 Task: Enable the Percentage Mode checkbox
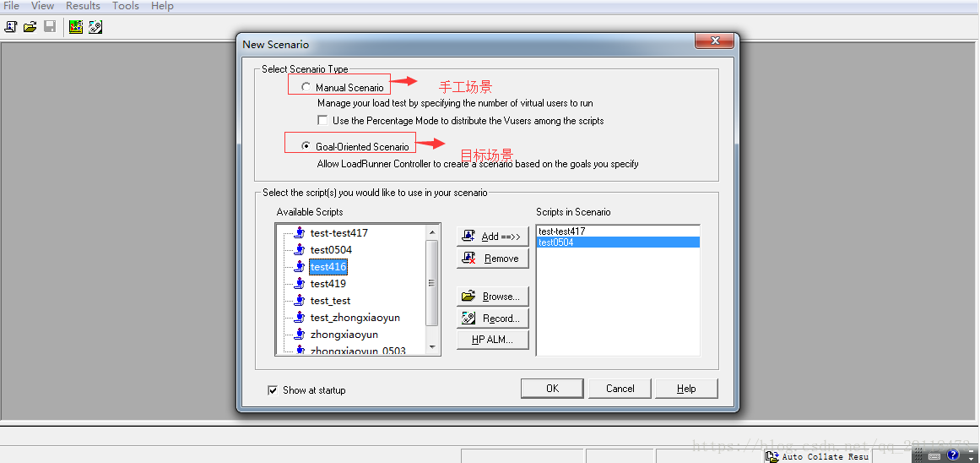(x=322, y=120)
